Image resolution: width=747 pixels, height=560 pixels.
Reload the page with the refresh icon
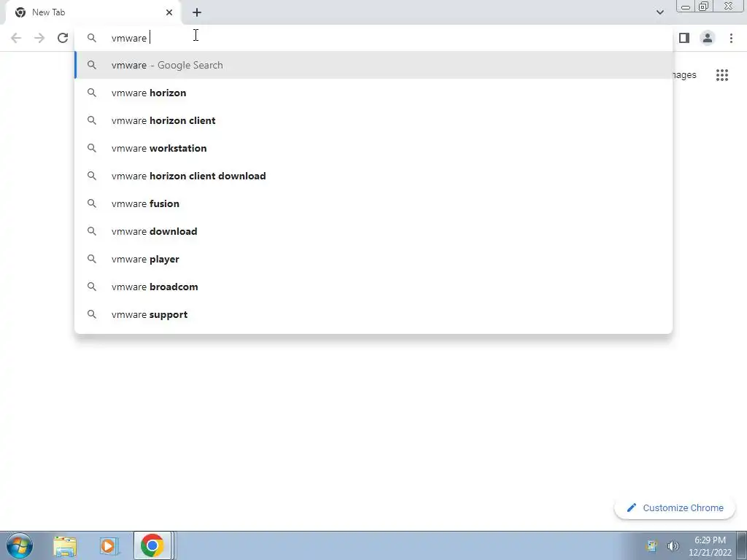click(x=63, y=38)
